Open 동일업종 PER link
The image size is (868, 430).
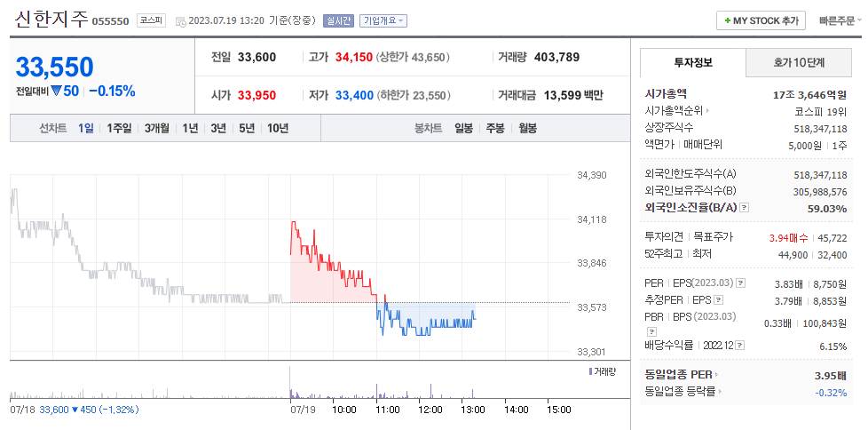679,375
